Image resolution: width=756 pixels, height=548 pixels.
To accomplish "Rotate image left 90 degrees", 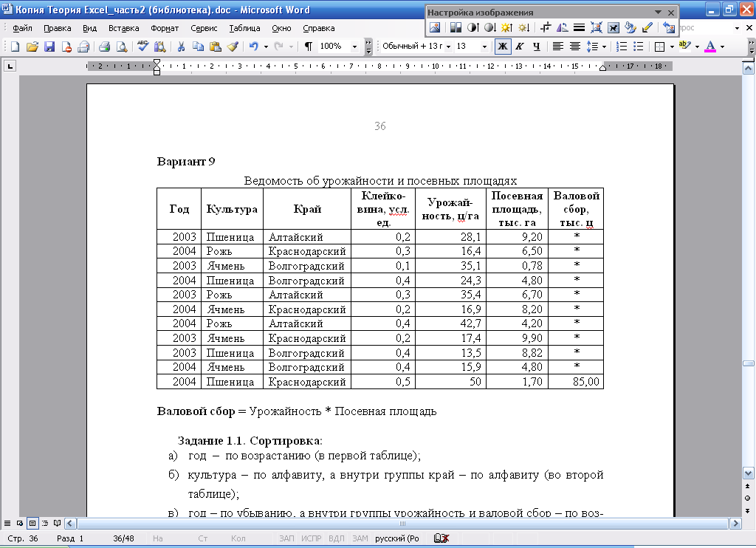I will (562, 27).
